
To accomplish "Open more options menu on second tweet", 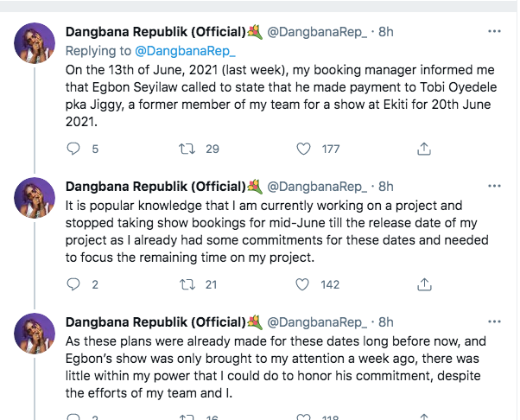I will (x=493, y=186).
